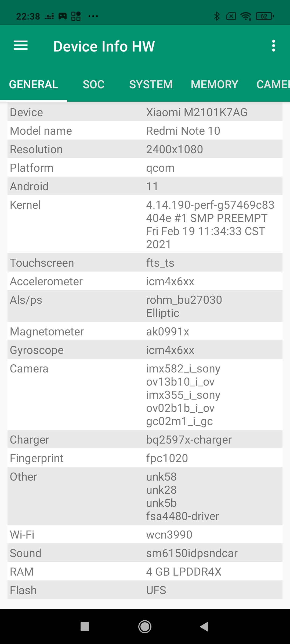Viewport: 290px width, 644px height.
Task: Tap the Wi-Fi signal status icon
Action: click(x=246, y=16)
